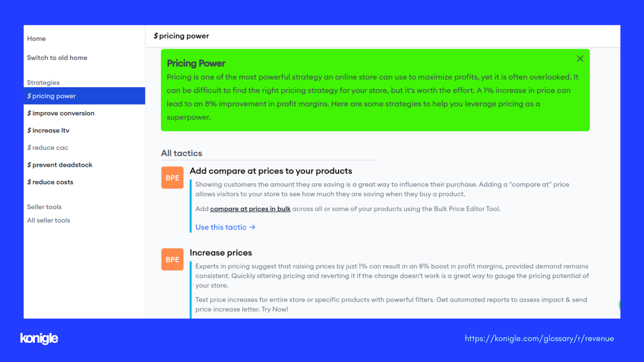The width and height of the screenshot is (644, 362).
Task: Open the Home sidebar item
Action: coord(36,39)
